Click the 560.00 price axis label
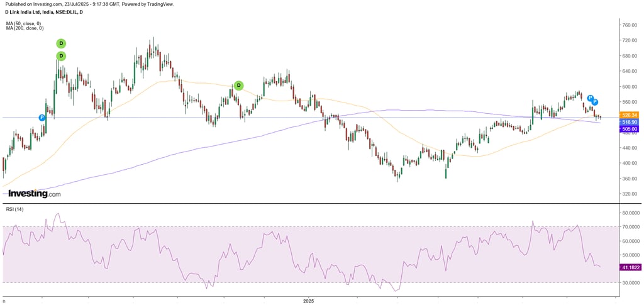644x305 pixels. coord(629,103)
